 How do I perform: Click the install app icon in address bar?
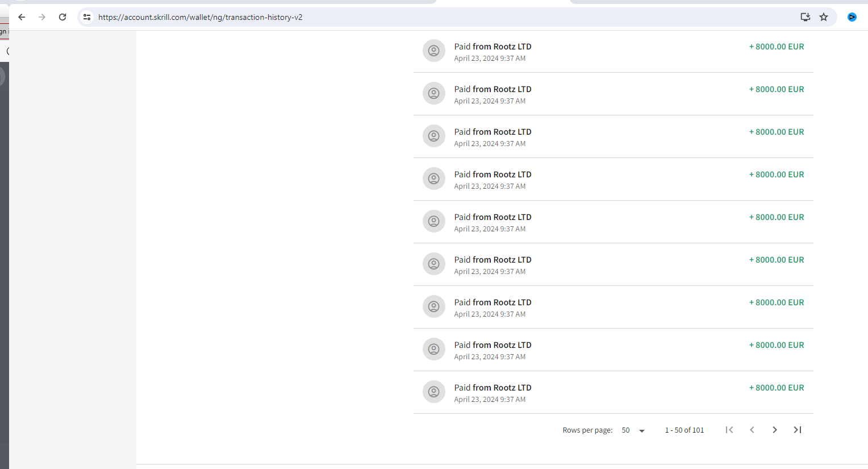pos(805,17)
